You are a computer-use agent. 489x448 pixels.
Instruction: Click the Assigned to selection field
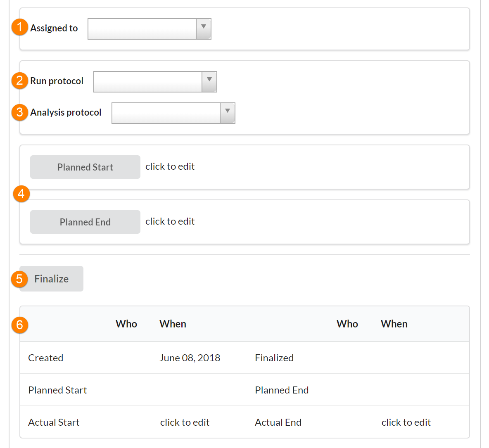tap(142, 29)
